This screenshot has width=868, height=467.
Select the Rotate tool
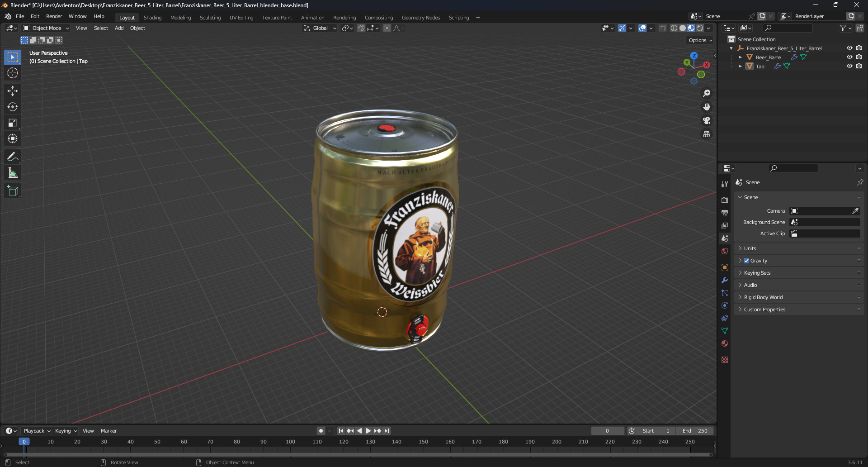(x=13, y=107)
